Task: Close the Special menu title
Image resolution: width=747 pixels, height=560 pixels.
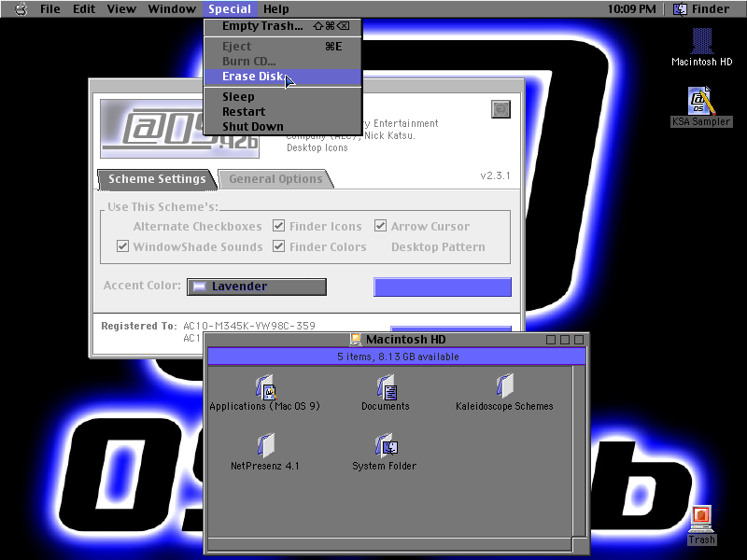Action: [x=230, y=9]
